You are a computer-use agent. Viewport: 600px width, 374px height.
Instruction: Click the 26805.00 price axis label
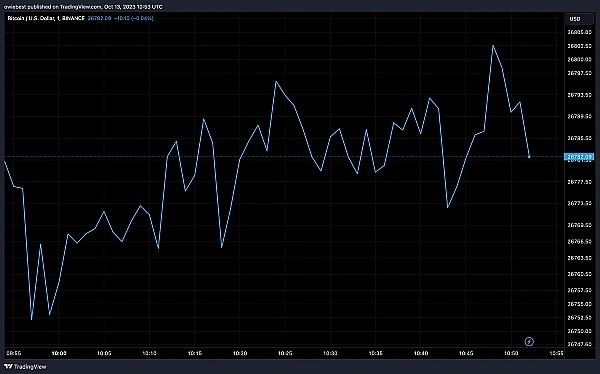pyautogui.click(x=579, y=32)
